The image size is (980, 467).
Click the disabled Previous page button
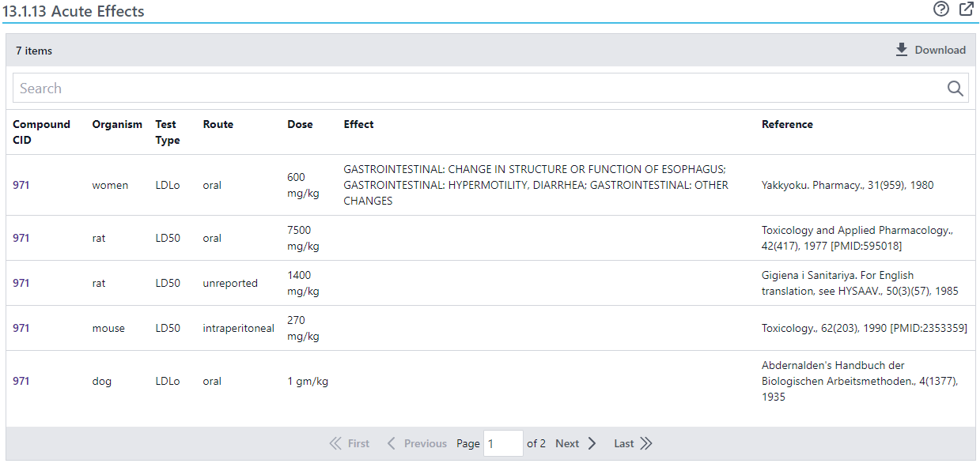pos(417,443)
